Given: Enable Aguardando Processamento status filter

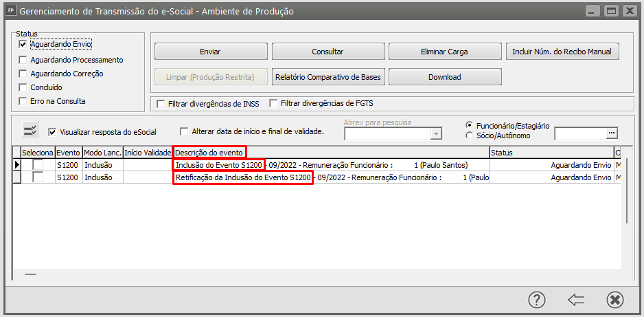Looking at the screenshot, I should coord(23,60).
